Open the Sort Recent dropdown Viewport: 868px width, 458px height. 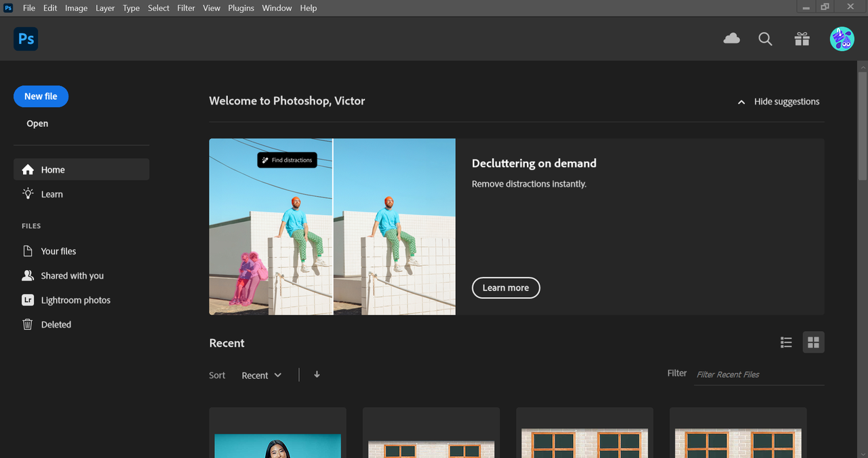click(262, 375)
